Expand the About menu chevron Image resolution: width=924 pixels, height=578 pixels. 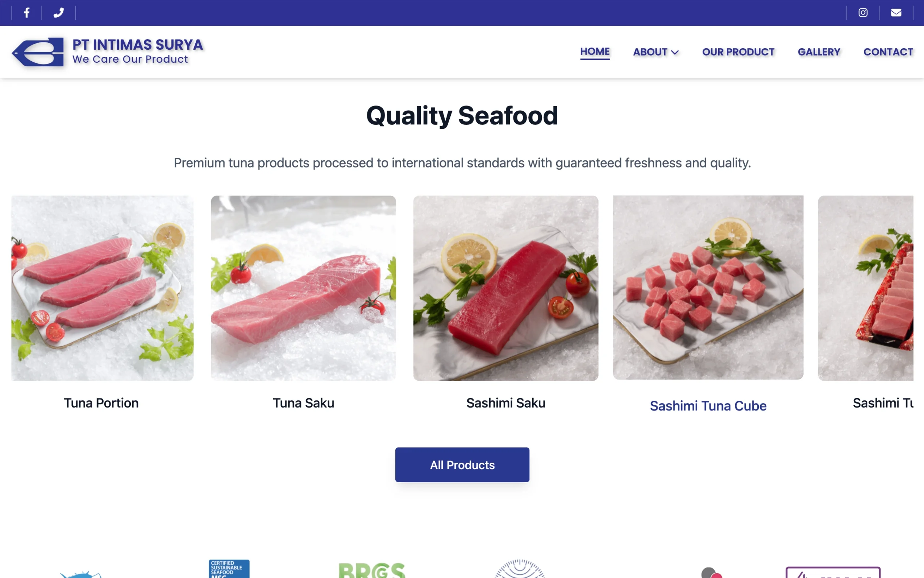675,52
